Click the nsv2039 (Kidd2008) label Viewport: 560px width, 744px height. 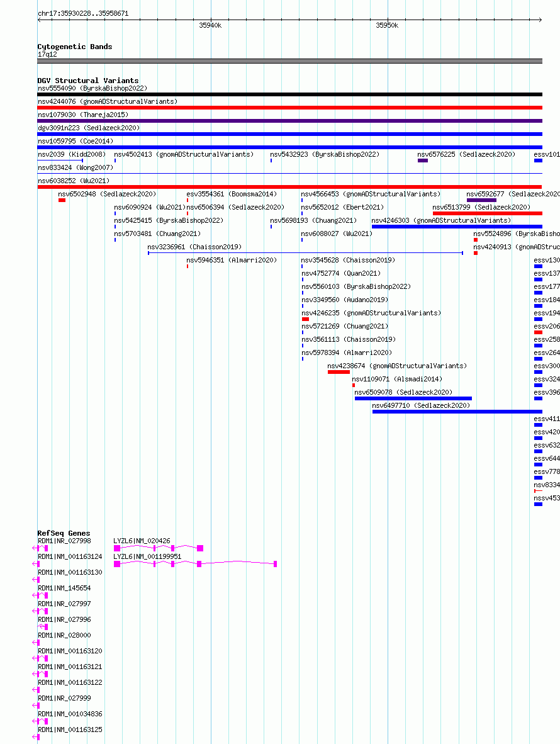pyautogui.click(x=72, y=155)
